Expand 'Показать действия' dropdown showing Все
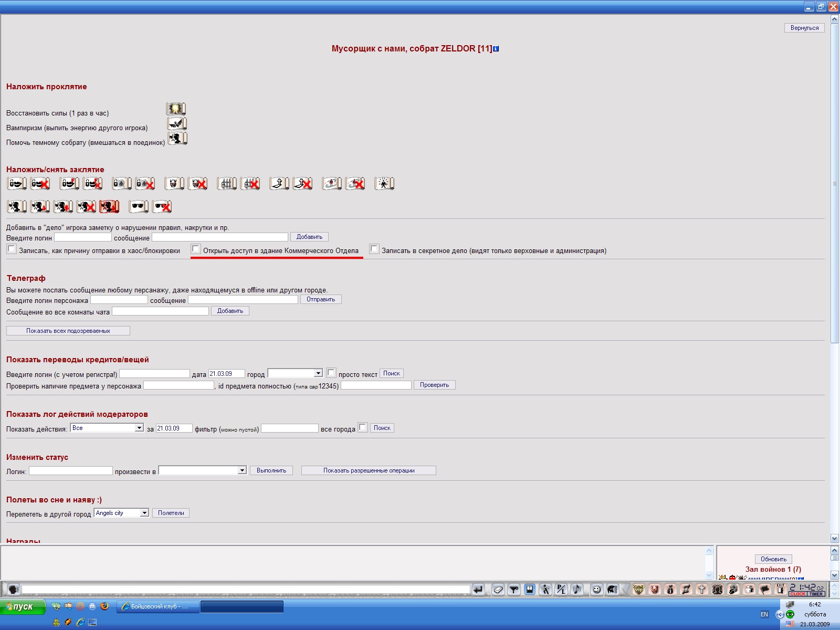 click(x=107, y=428)
